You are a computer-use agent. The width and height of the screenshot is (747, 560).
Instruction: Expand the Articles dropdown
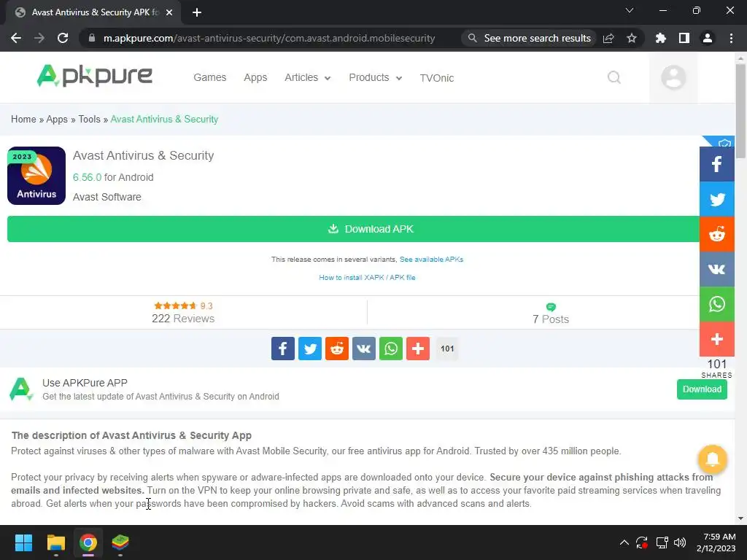point(307,77)
